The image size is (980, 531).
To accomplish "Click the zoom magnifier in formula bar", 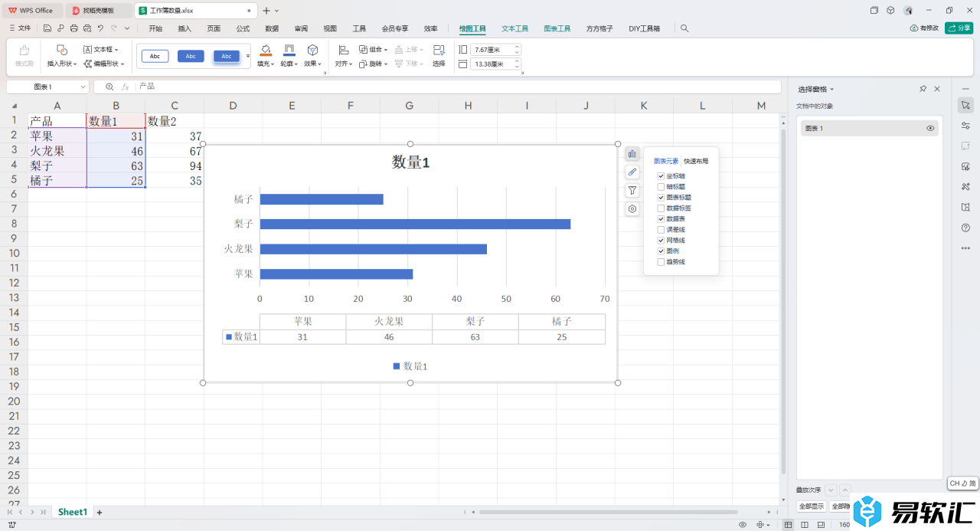I will (x=109, y=87).
